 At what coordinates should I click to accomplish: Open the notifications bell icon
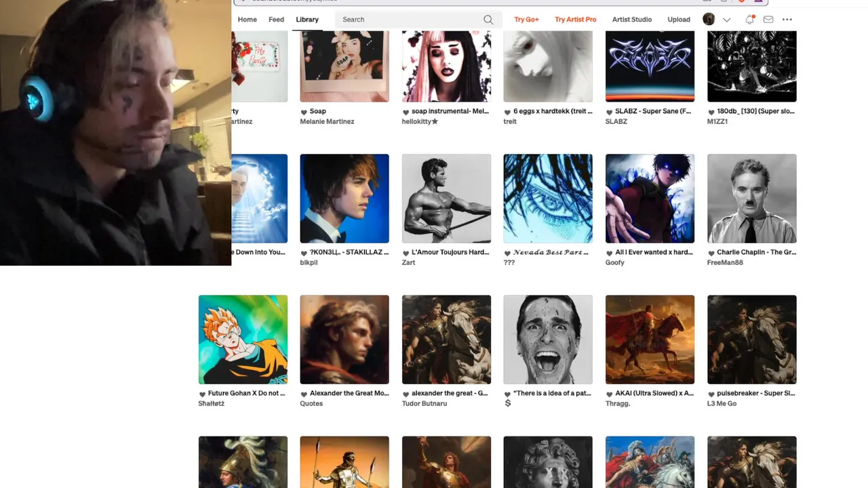point(749,20)
